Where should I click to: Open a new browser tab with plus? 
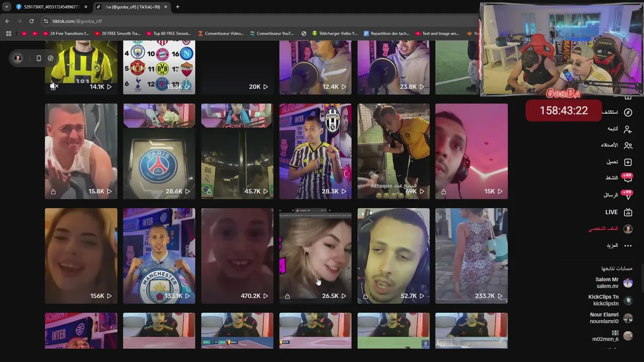pyautogui.click(x=178, y=7)
